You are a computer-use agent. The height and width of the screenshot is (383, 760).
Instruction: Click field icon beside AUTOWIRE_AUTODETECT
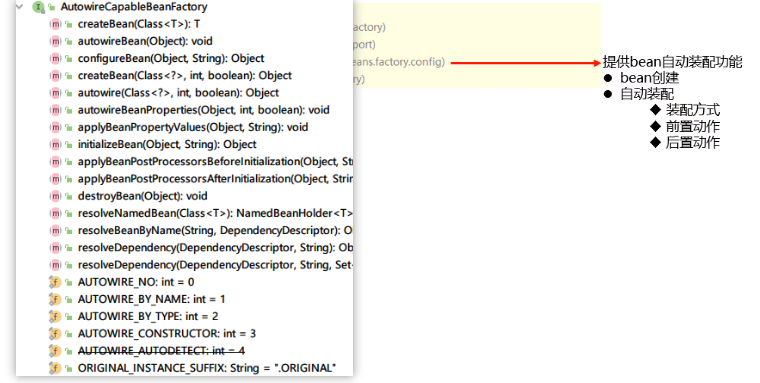[55, 351]
